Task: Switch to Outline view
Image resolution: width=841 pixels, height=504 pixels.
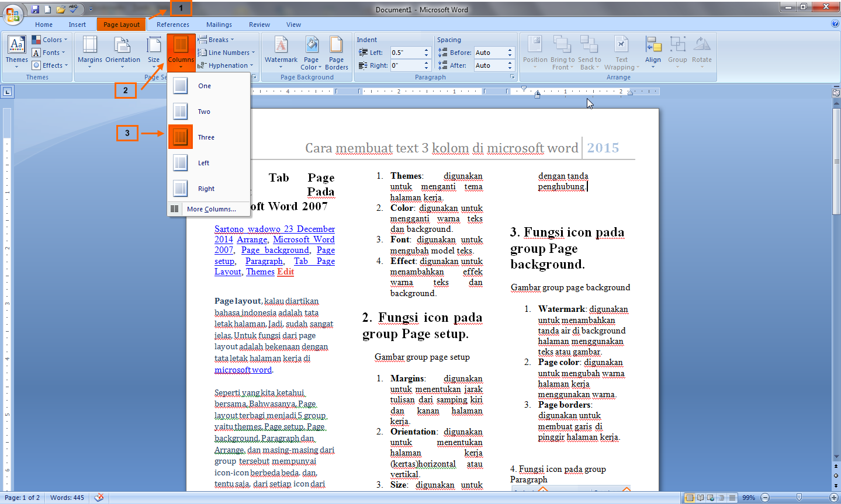Action: [722, 498]
